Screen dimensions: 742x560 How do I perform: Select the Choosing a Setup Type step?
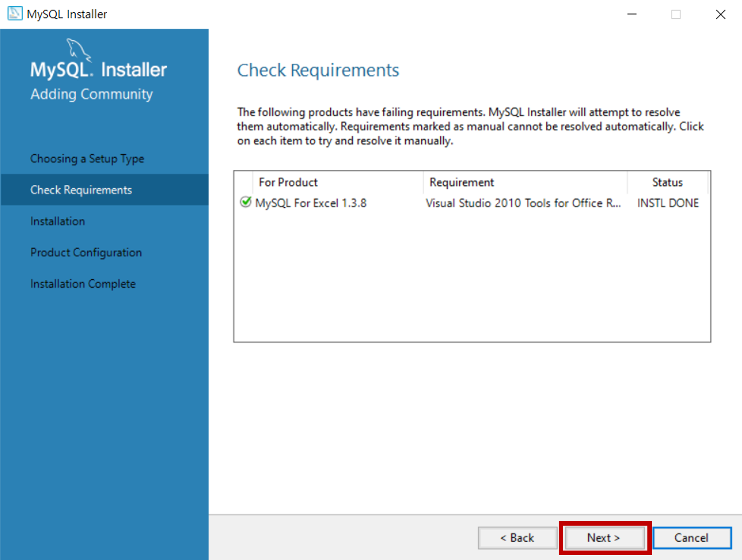(87, 158)
